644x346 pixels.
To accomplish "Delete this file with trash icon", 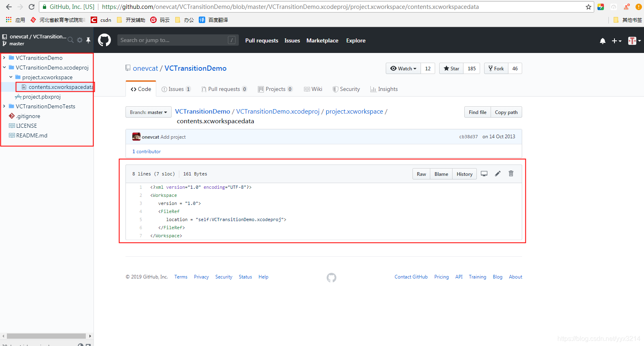I will 511,173.
